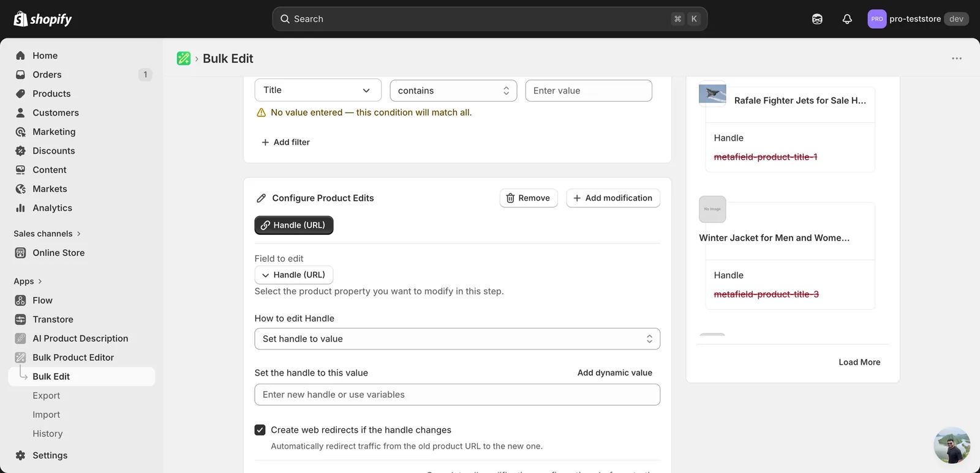
Task: Click the Add modification button
Action: 613,198
